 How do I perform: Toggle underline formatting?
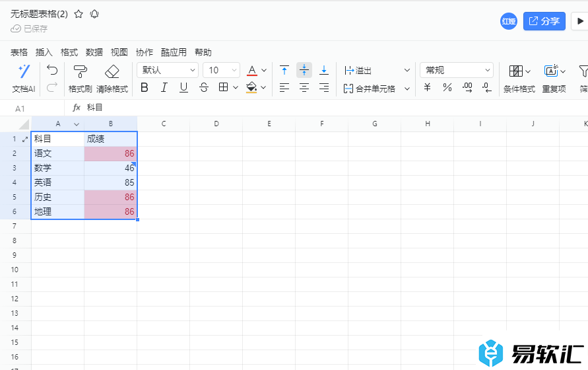coord(183,87)
